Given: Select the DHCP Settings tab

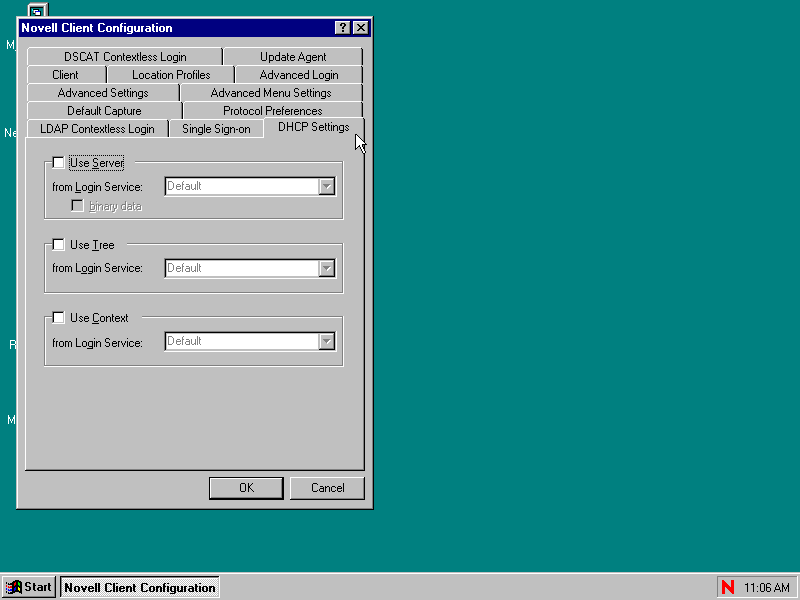Looking at the screenshot, I should pos(314,127).
